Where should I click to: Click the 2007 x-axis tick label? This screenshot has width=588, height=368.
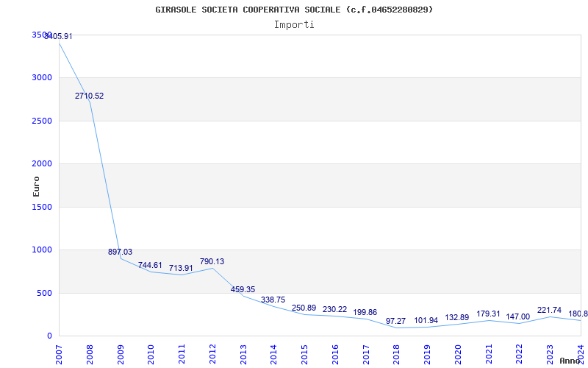click(x=59, y=355)
